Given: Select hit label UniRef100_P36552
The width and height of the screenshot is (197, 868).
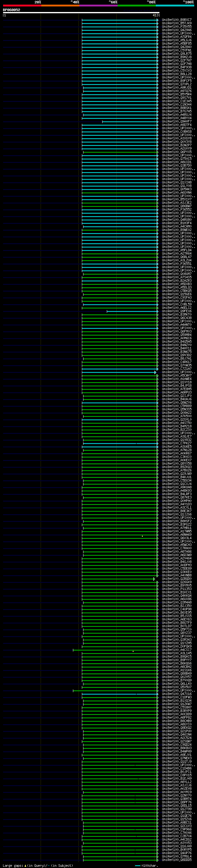Looking at the screenshot, I should click(x=177, y=210).
